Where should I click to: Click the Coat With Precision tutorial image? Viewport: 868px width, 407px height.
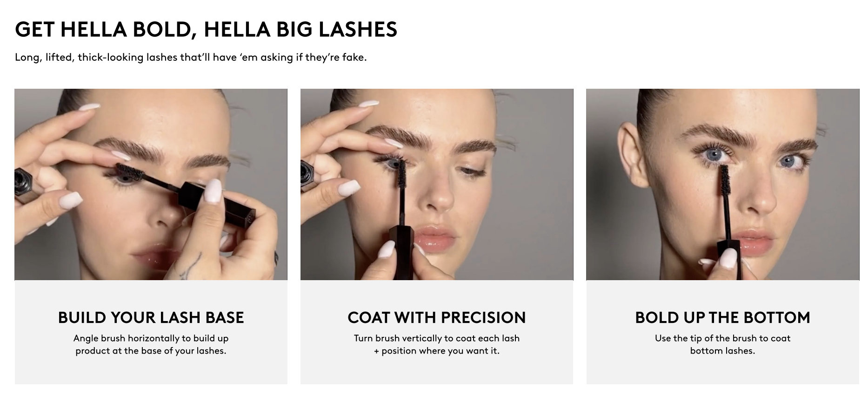(437, 184)
